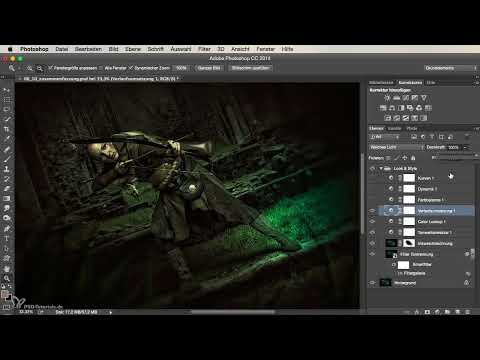Hide the selected Verlaufsumsetzung 1 layer

pos(372,211)
